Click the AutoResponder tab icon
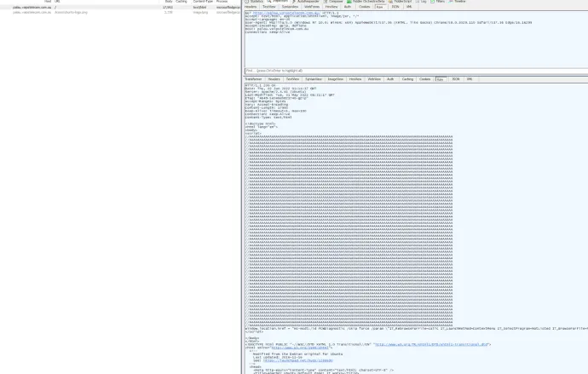Image resolution: width=588 pixels, height=374 pixels. pos(294,2)
